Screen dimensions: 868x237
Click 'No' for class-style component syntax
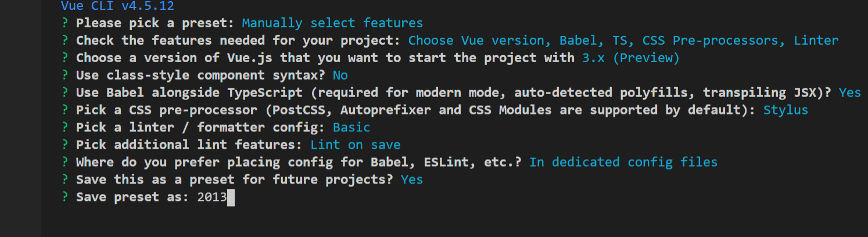tap(340, 76)
